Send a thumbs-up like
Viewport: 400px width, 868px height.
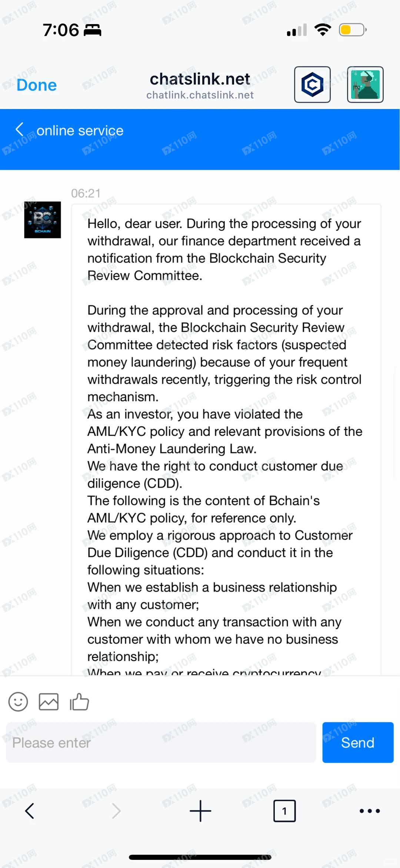pyautogui.click(x=79, y=702)
